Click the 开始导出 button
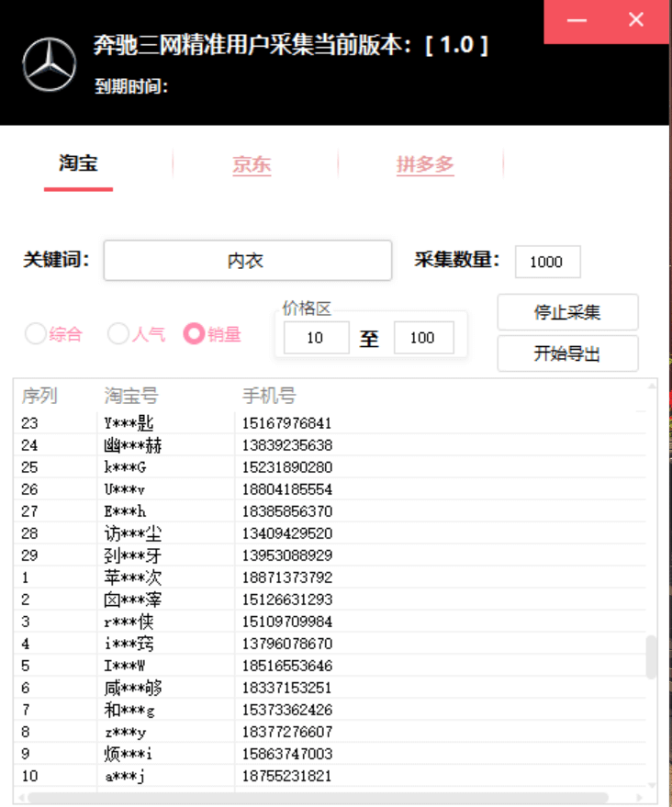The image size is (672, 807). point(567,353)
